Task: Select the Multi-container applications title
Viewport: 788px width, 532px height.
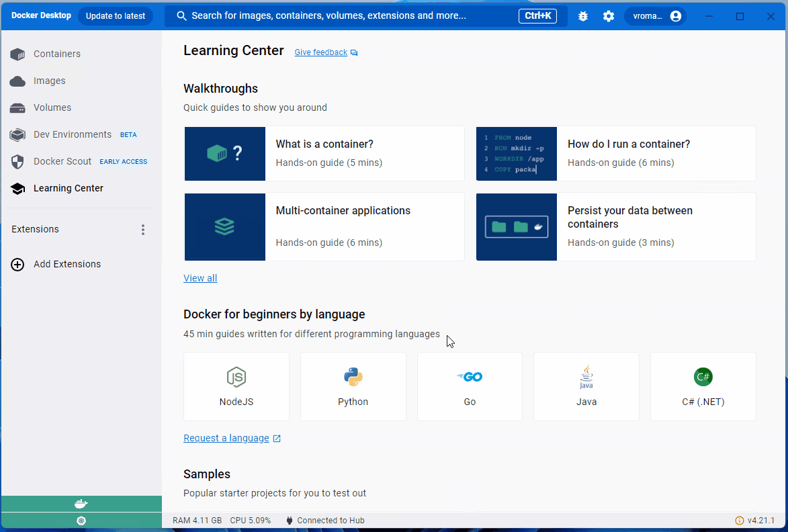Action: coord(343,210)
